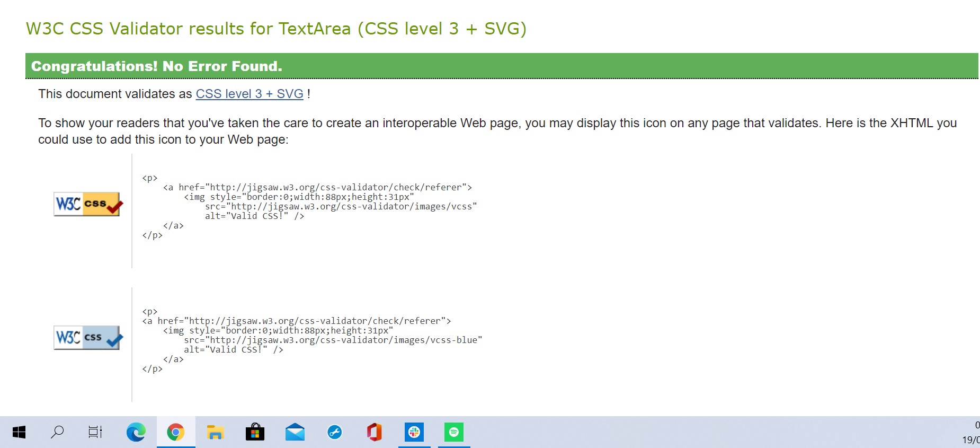Screen dimensions: 980x448
Task: Launch Microsoft Office from taskbar
Action: (375, 432)
